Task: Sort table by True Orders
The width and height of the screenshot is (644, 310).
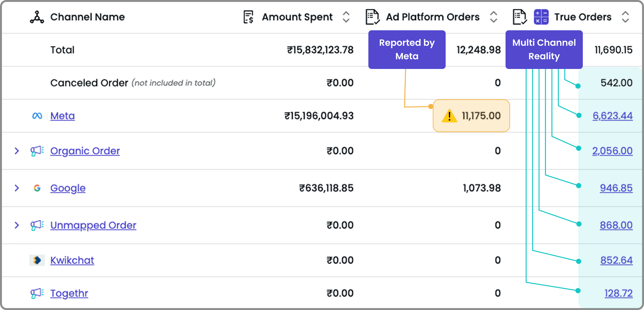Action: pyautogui.click(x=625, y=17)
